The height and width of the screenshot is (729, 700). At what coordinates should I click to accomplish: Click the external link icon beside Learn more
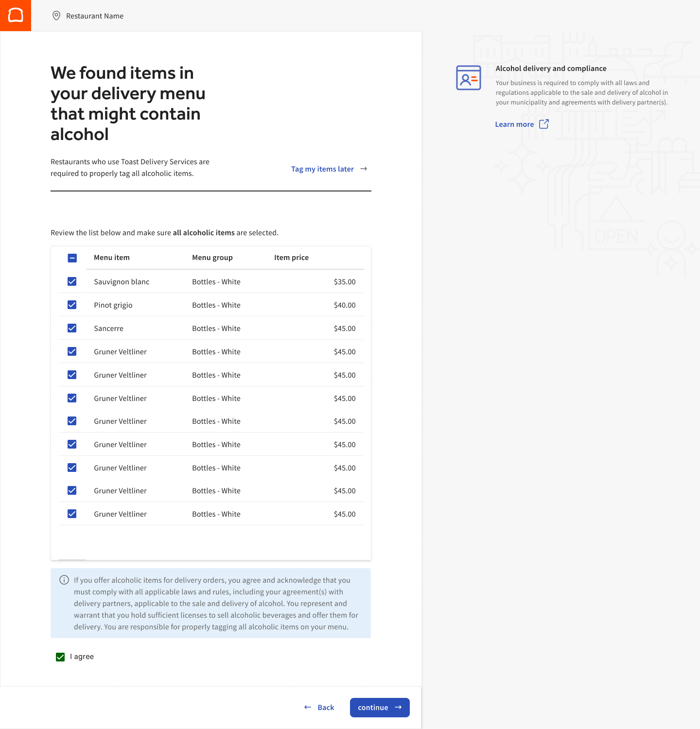[x=544, y=124]
